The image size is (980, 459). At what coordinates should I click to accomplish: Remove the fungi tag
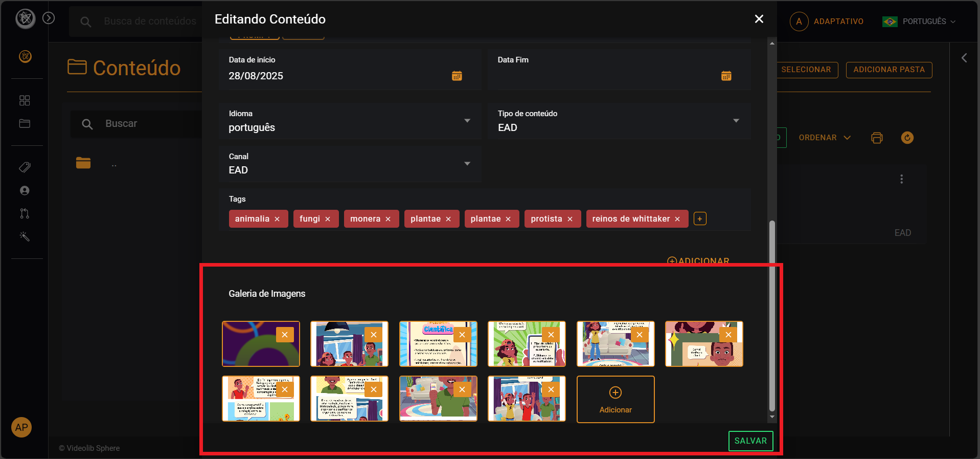coord(328,219)
